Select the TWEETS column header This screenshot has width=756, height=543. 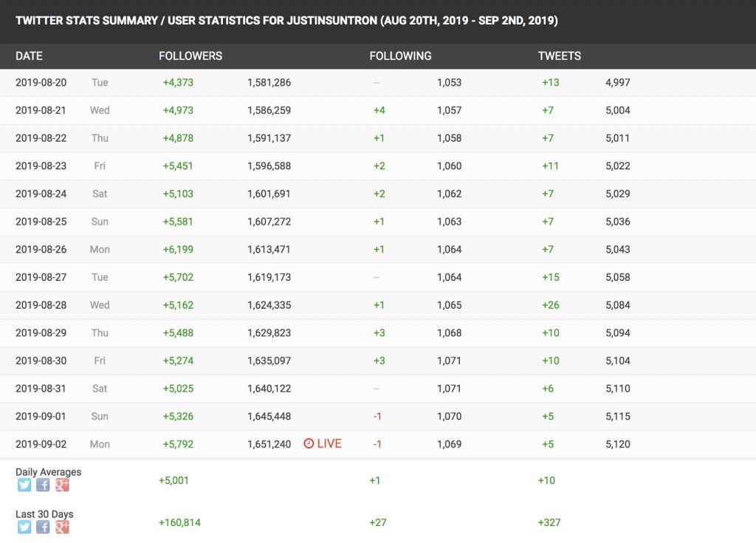[559, 56]
